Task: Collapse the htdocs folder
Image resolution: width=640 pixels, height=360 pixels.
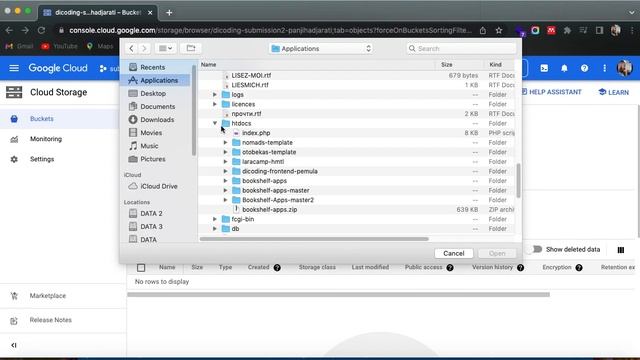Action: click(x=215, y=123)
